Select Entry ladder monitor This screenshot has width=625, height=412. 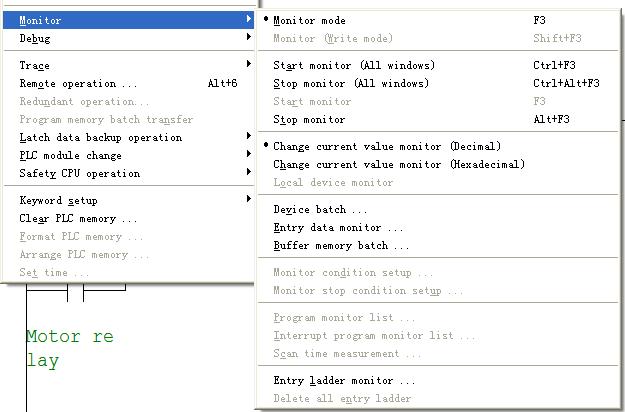(344, 381)
